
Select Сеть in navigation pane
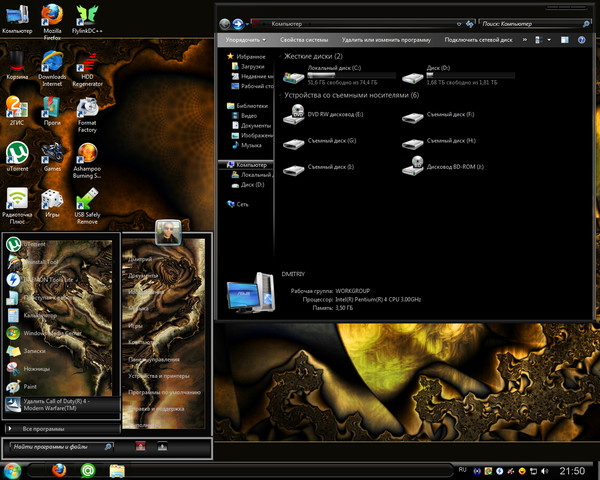click(238, 204)
